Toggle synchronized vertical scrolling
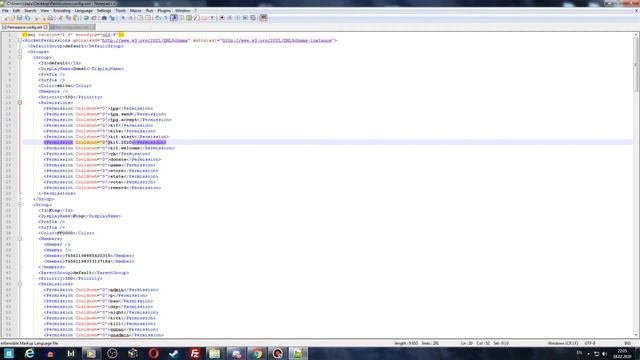This screenshot has height=360, width=640. (140, 18)
